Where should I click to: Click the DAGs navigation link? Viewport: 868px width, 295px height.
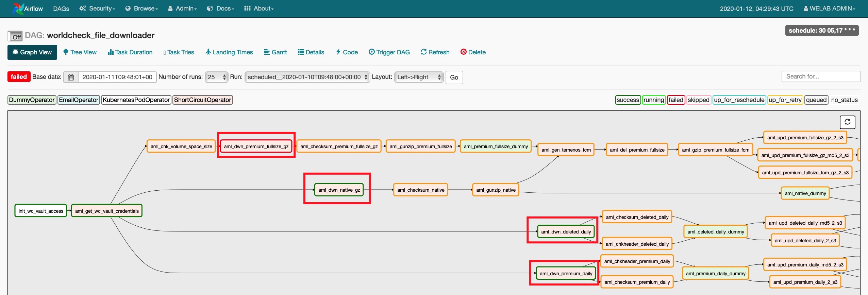click(x=61, y=8)
